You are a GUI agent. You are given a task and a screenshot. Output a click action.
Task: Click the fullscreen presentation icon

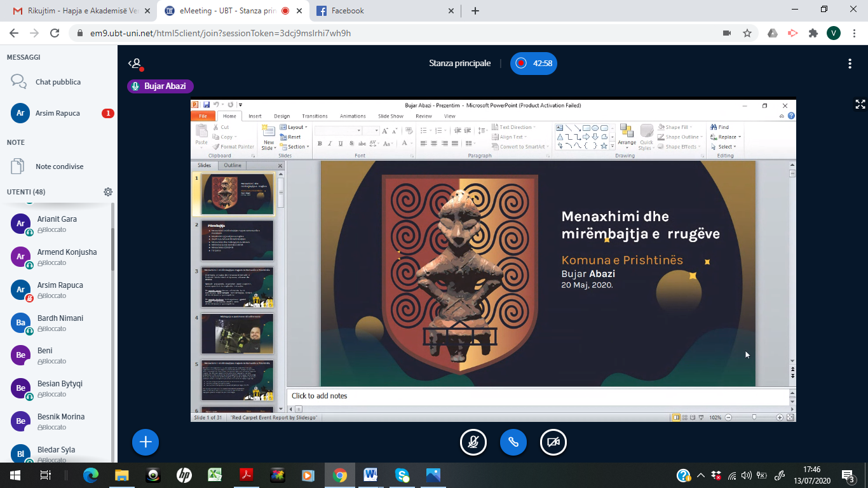[x=860, y=104]
